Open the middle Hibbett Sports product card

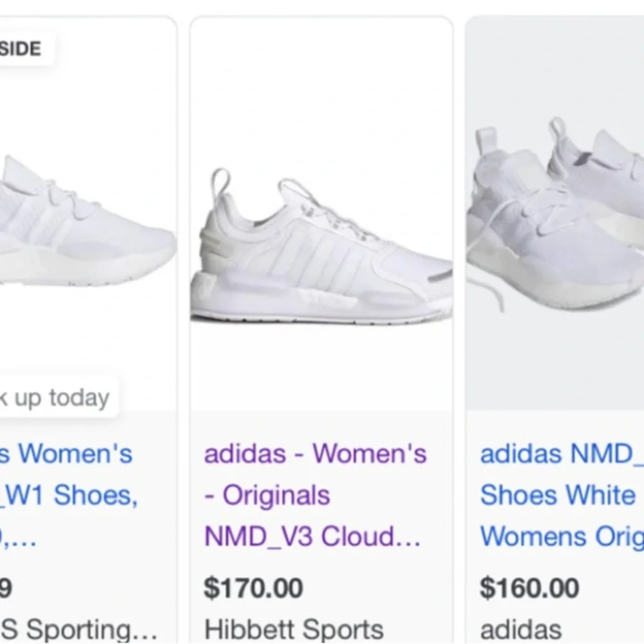click(x=322, y=322)
